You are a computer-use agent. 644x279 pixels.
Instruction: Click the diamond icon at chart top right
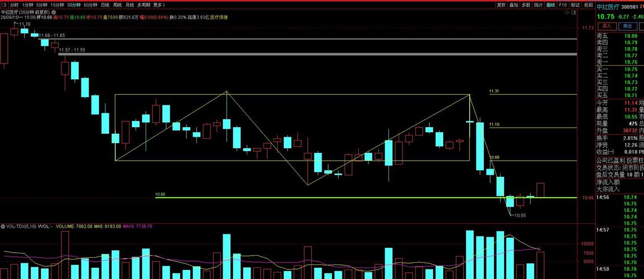pyautogui.click(x=567, y=13)
